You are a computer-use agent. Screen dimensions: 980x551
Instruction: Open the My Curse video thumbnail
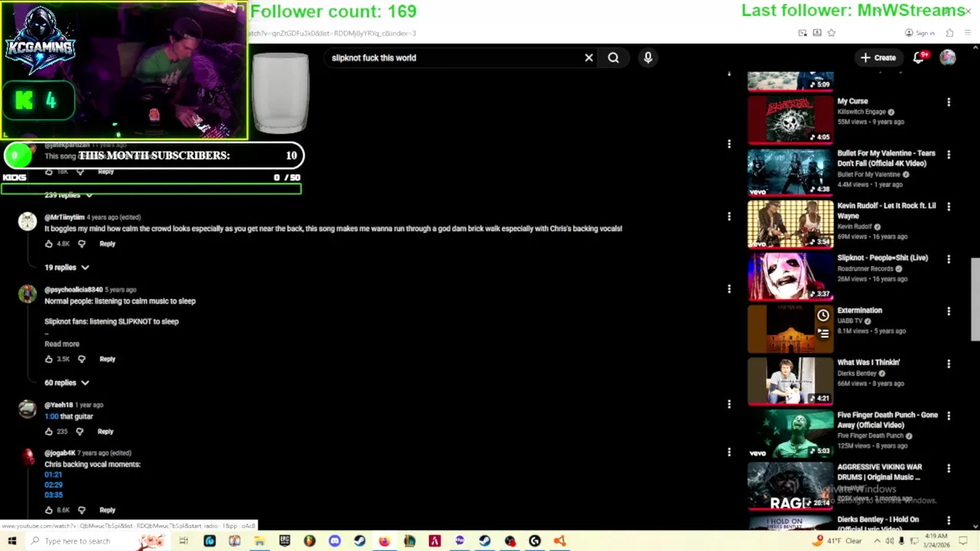point(790,120)
